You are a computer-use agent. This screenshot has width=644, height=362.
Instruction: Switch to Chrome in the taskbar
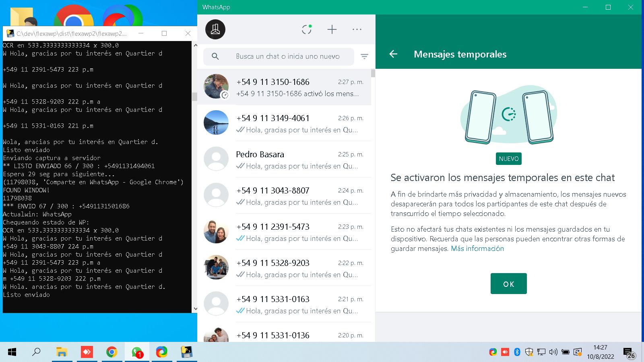[111, 352]
